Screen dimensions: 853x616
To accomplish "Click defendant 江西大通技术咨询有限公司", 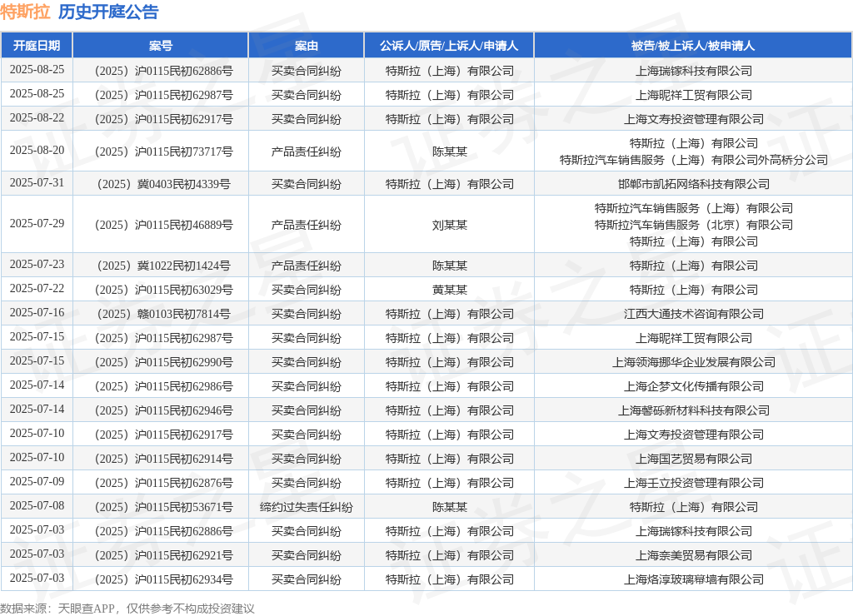I will (x=694, y=315).
